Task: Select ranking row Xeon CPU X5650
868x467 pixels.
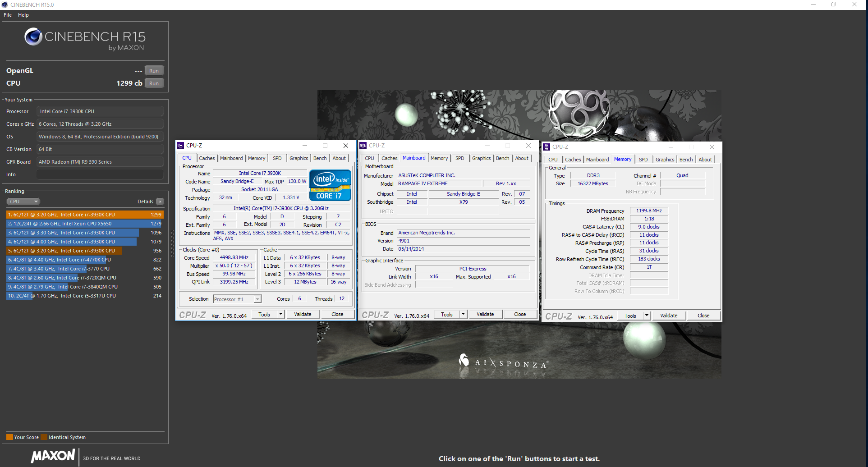Action: click(x=85, y=224)
